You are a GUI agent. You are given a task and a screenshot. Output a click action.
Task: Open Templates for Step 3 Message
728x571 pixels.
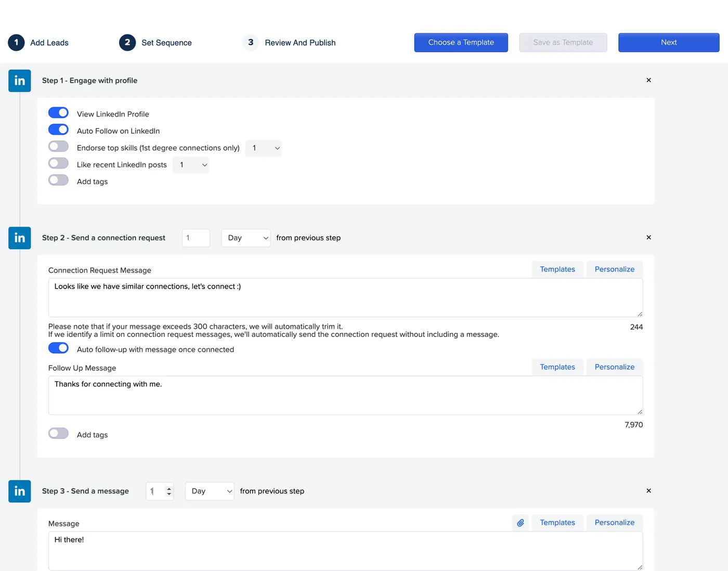557,523
